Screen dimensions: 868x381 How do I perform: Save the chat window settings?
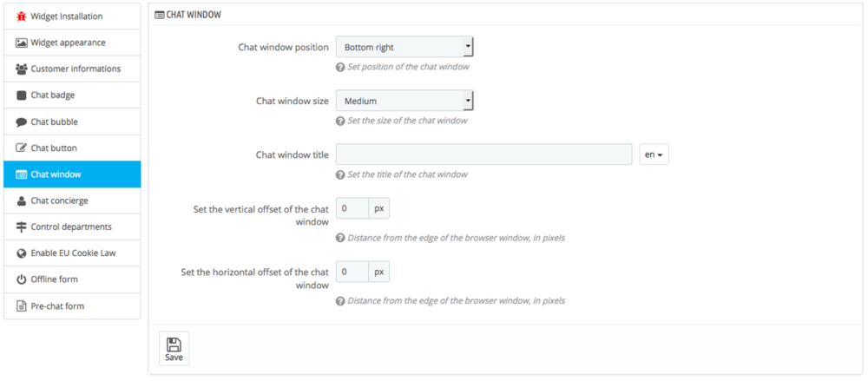coord(174,348)
